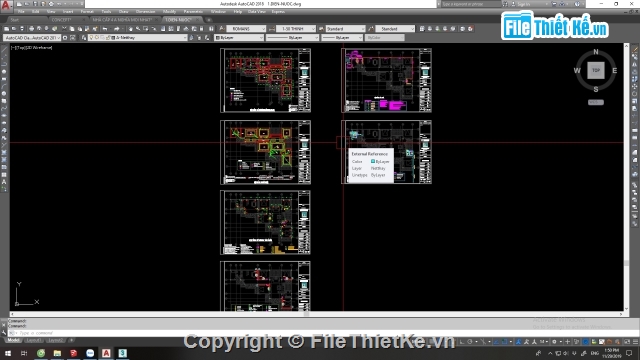Toggle Polar tracking in status bar
This screenshot has height=360, width=640.
[470, 342]
